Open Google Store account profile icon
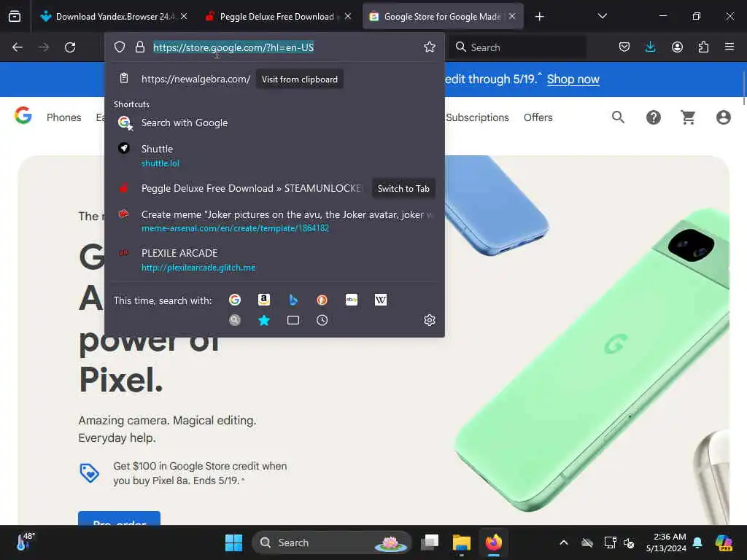Viewport: 747px width, 560px height. click(x=723, y=117)
